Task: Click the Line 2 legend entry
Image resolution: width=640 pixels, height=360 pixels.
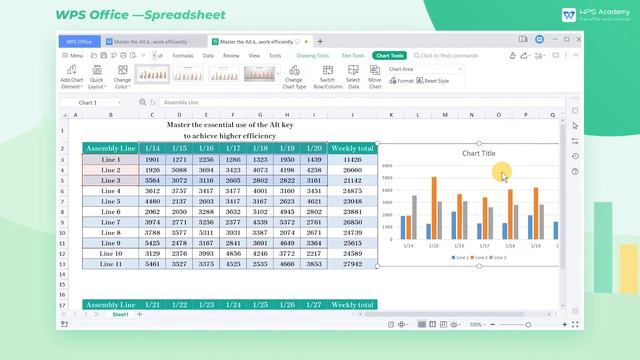Action: click(479, 258)
